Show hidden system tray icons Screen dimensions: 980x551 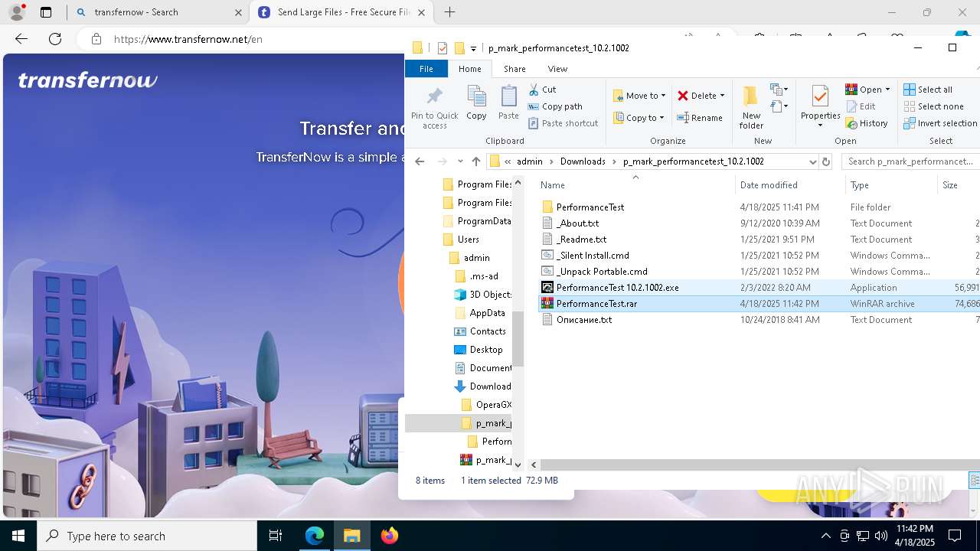pos(825,536)
